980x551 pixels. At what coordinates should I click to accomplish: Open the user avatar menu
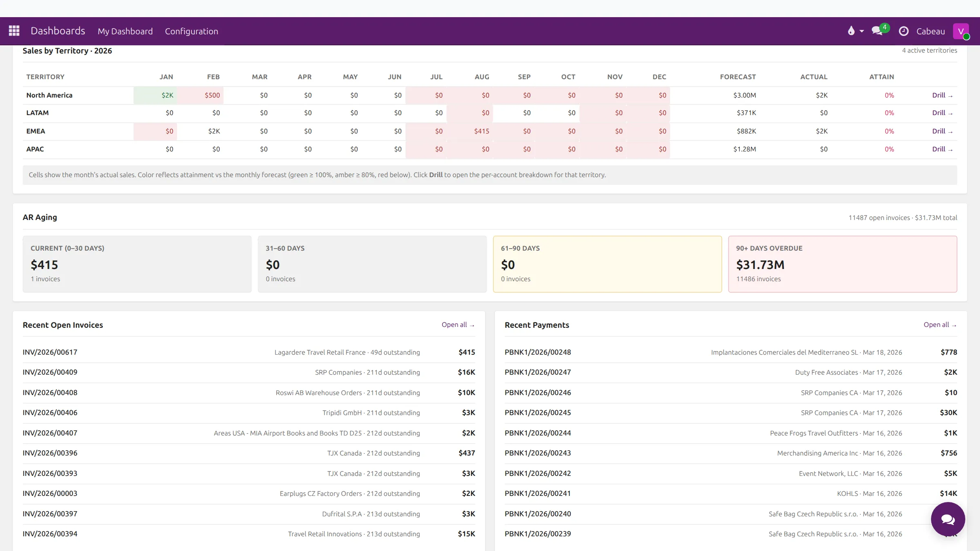(x=961, y=31)
